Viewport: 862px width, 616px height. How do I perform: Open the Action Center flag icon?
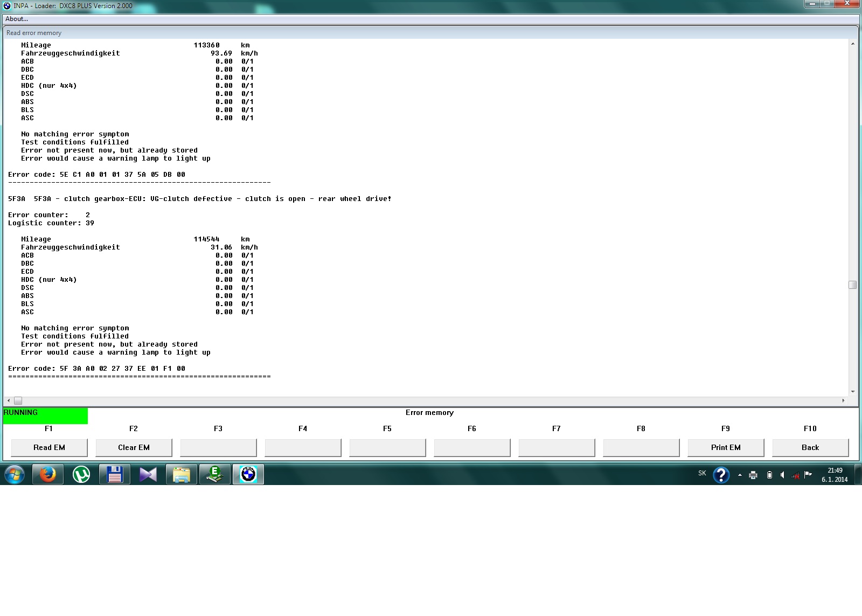808,475
